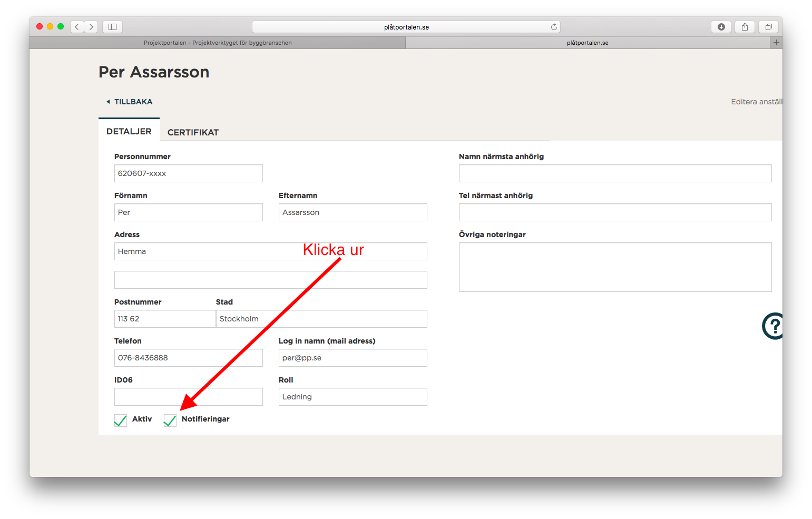Click the Telefon field
The image size is (812, 519).
(x=189, y=358)
